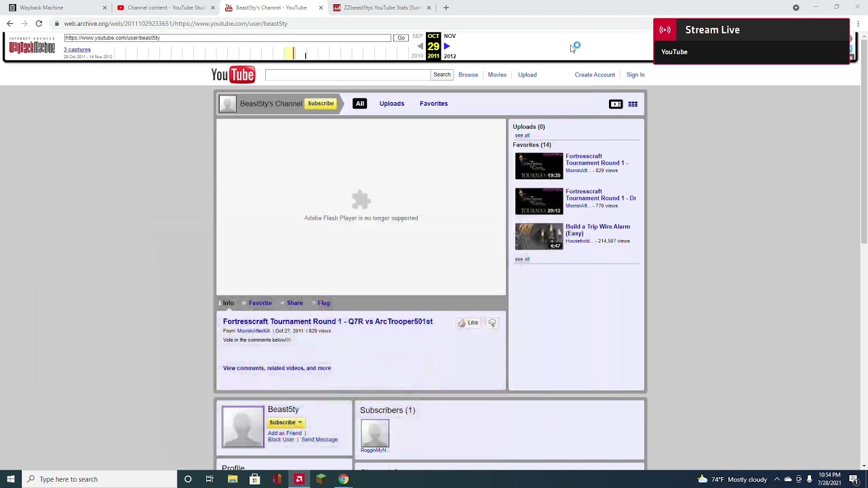Select the Uploads channel tab

coord(392,104)
